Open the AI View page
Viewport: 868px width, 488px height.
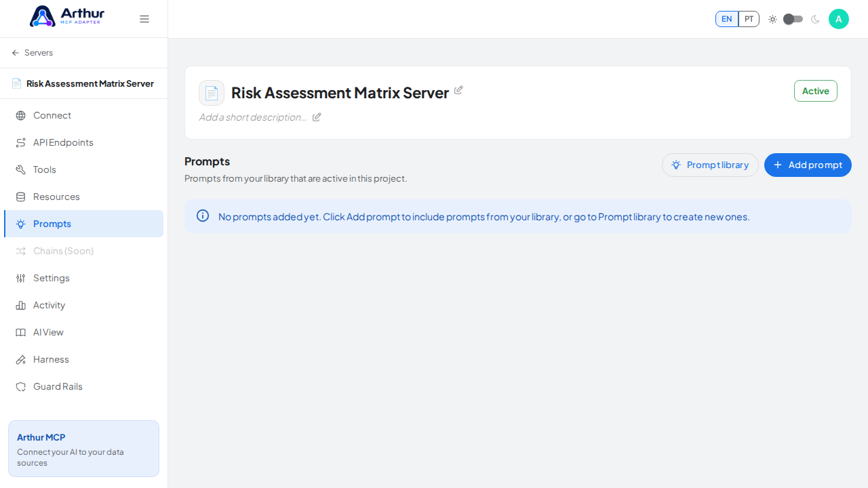83,332
